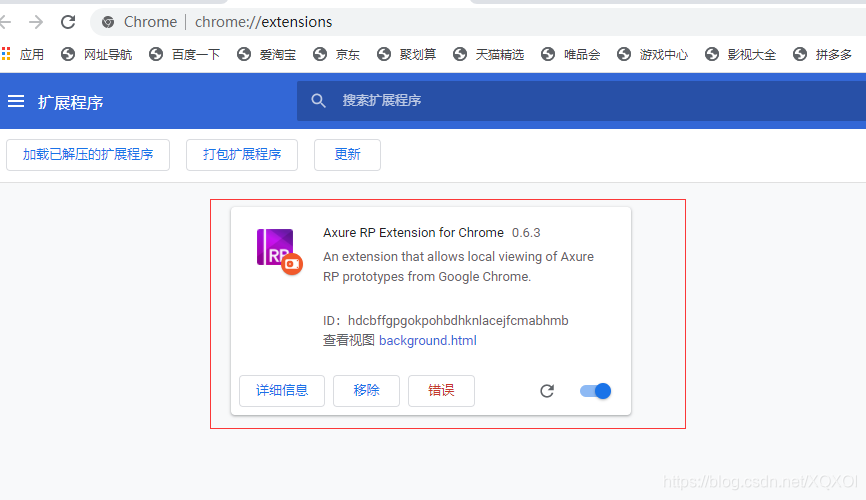The height and width of the screenshot is (500, 866).
Task: Click the 搜索扩展程序 search field
Action: point(581,101)
